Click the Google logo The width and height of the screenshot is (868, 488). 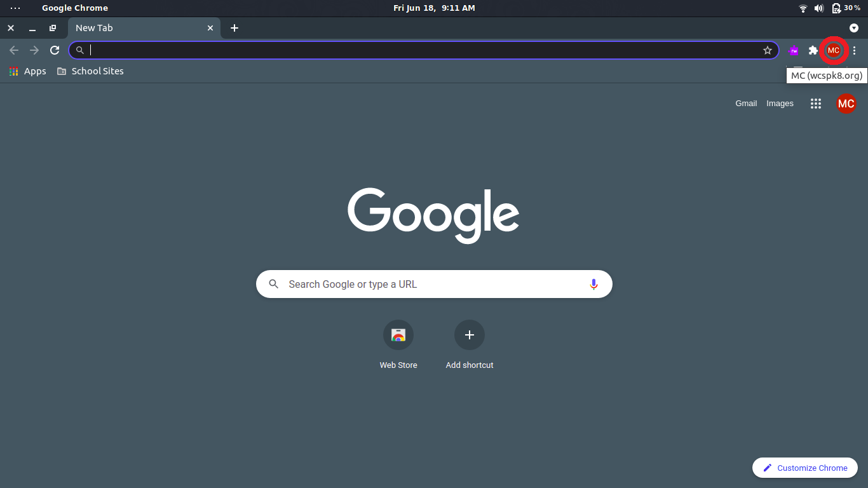coord(433,215)
